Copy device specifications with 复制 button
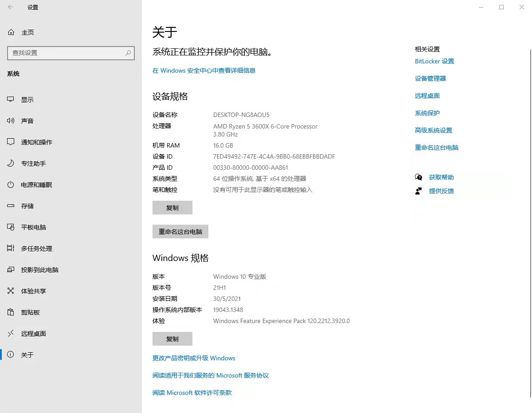This screenshot has width=532, height=413. [x=172, y=208]
